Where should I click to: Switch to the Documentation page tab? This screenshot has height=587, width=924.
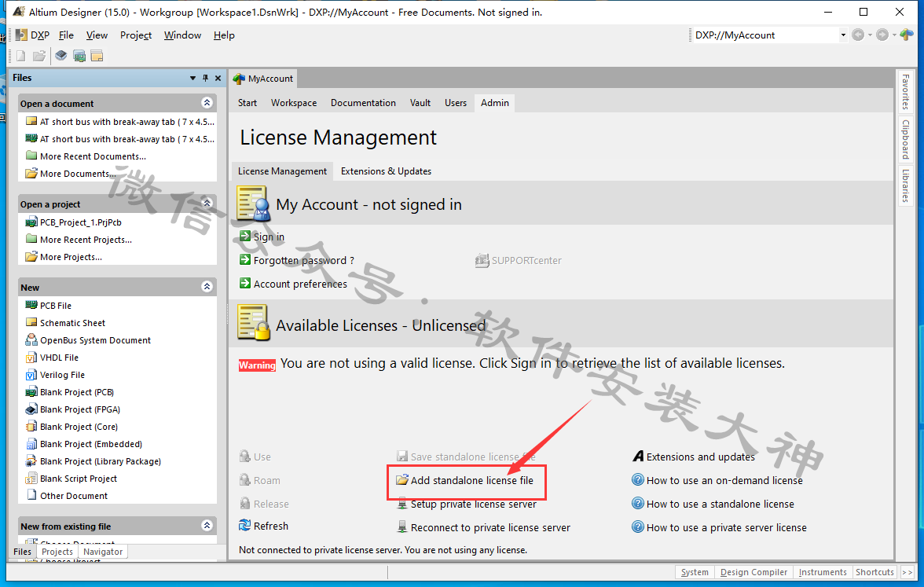[x=363, y=102]
